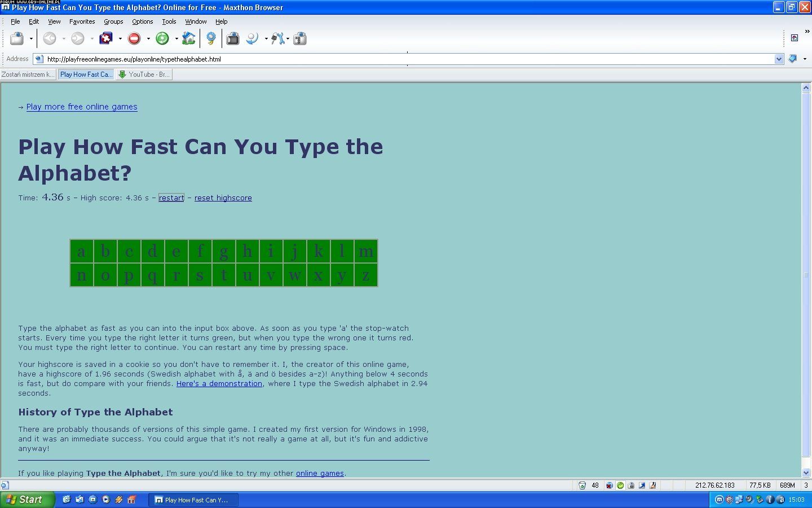This screenshot has height=508, width=812.
Task: Click the orange Winamp quick launch icon
Action: click(118, 500)
